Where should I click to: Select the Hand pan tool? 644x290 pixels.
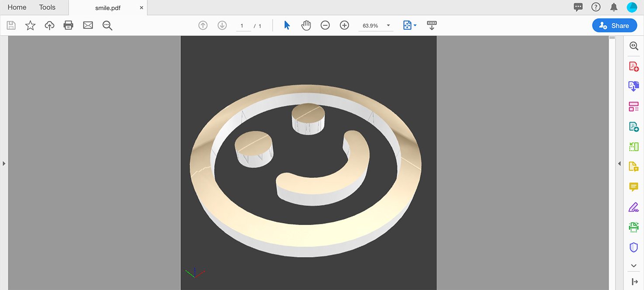[x=306, y=25]
